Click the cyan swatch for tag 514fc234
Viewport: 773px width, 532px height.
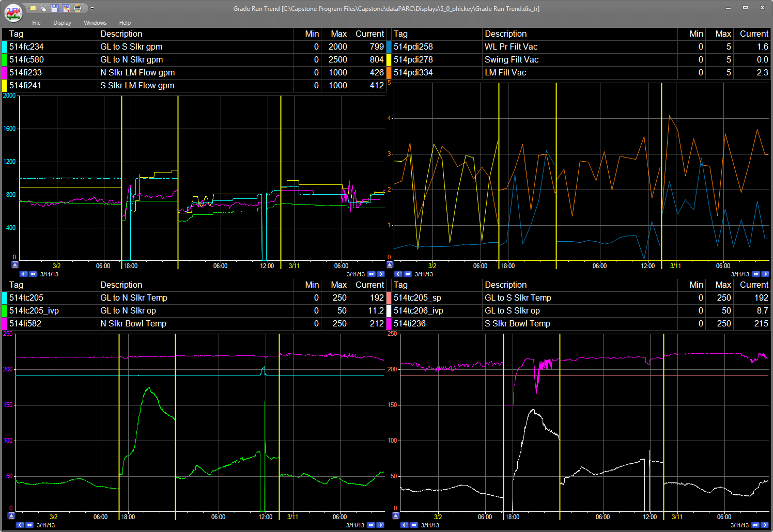point(5,47)
